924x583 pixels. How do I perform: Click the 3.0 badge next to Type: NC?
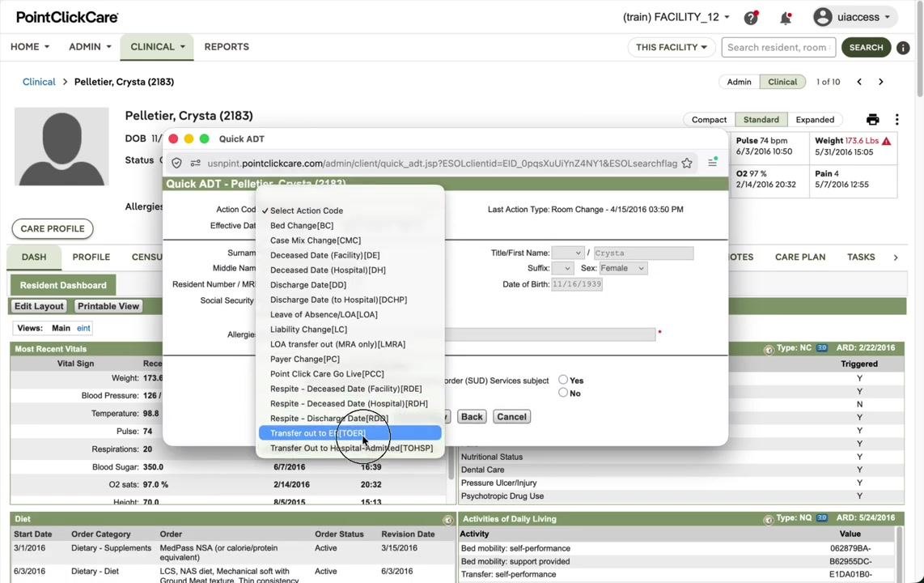pyautogui.click(x=821, y=348)
